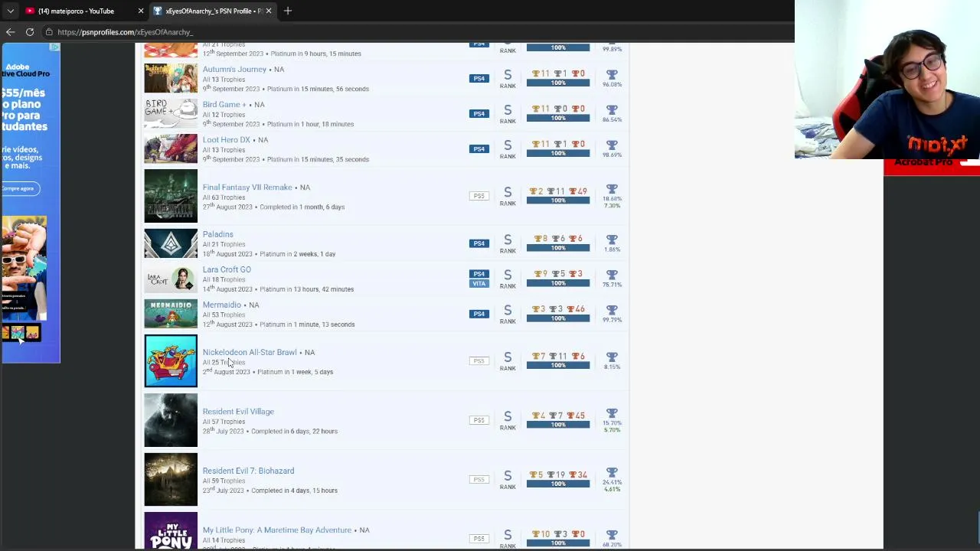Select the xEyesOfAnarchy_ PSN Profile tab
Screen dimensions: 980x551
click(212, 11)
